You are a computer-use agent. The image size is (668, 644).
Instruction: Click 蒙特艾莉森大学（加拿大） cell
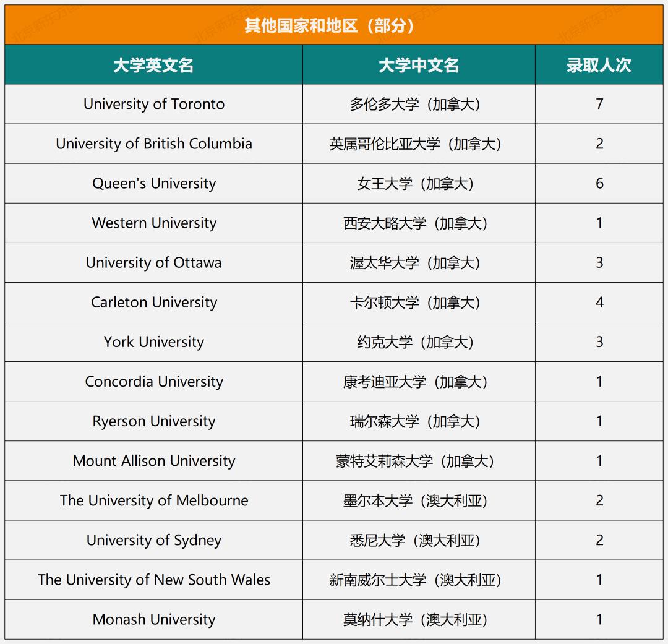point(419,461)
